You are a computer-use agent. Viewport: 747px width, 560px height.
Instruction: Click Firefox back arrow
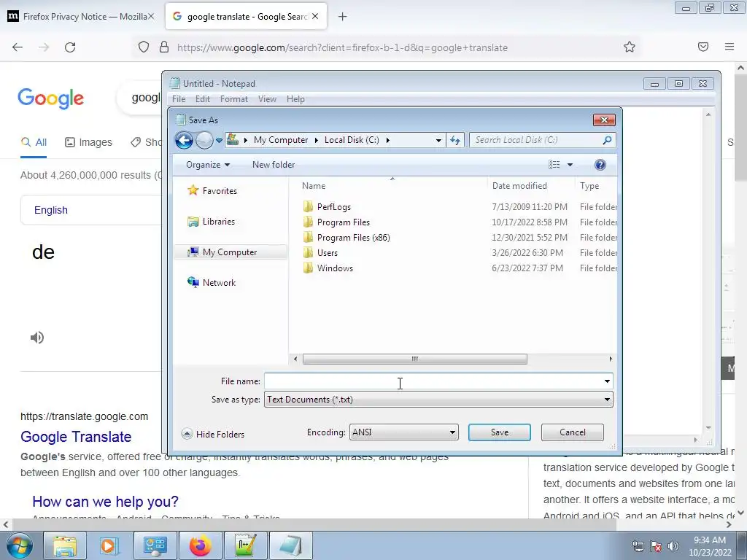tap(18, 47)
